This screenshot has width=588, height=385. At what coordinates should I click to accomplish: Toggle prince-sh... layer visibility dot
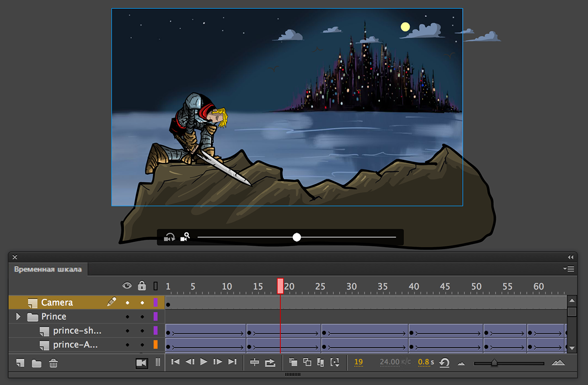(x=127, y=331)
